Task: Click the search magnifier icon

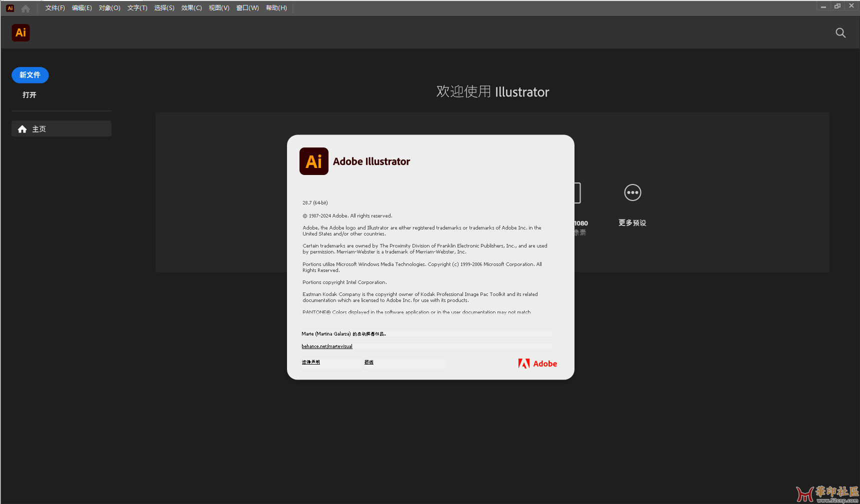Action: pyautogui.click(x=840, y=33)
